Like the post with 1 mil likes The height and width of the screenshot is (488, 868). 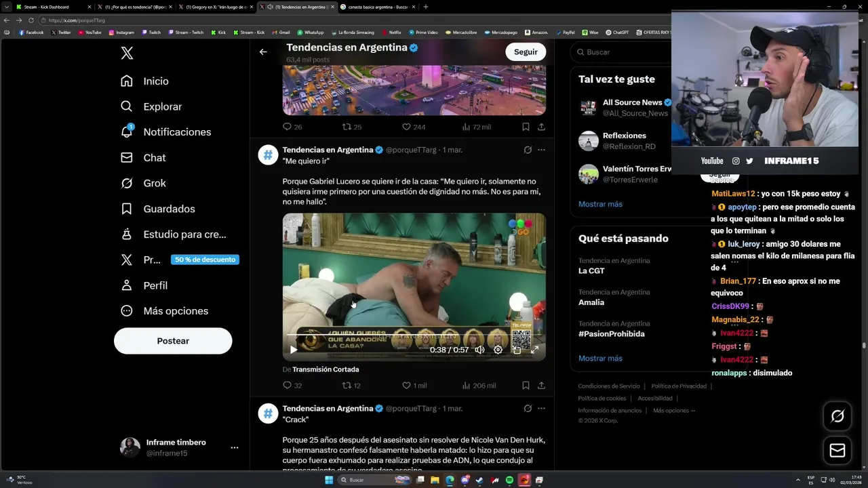(x=414, y=386)
